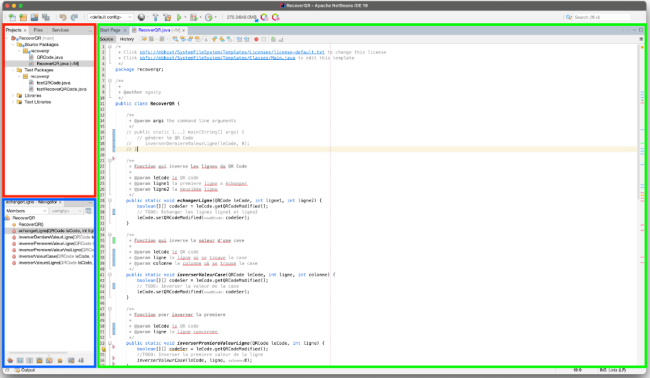Image resolution: width=650 pixels, height=378 pixels.
Task: Toggle show fields filter in Navigator
Action: pyautogui.click(x=20, y=361)
